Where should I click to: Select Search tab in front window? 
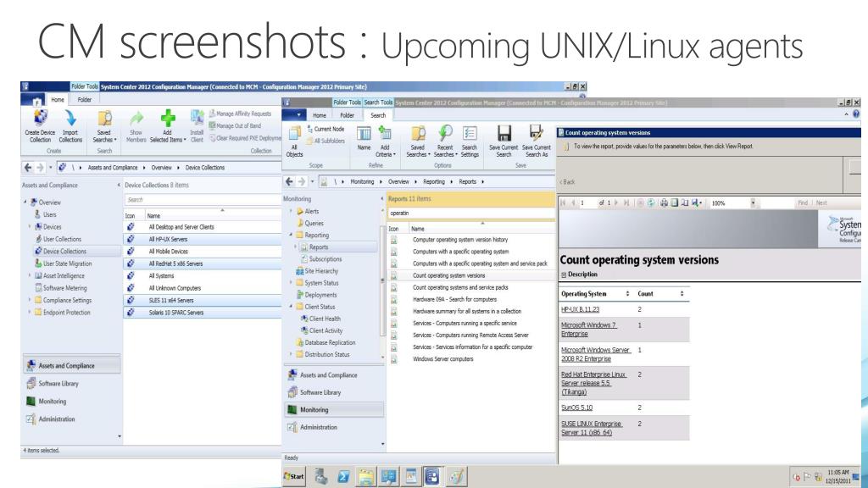(378, 115)
